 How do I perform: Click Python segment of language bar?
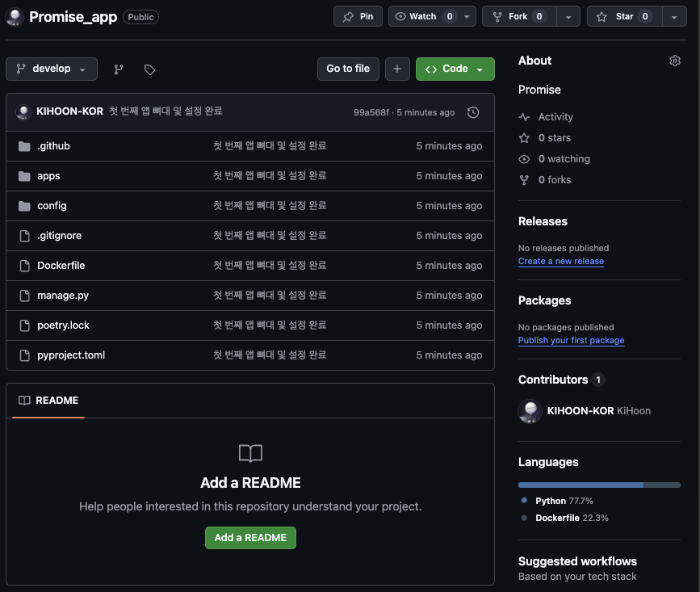pyautogui.click(x=581, y=485)
